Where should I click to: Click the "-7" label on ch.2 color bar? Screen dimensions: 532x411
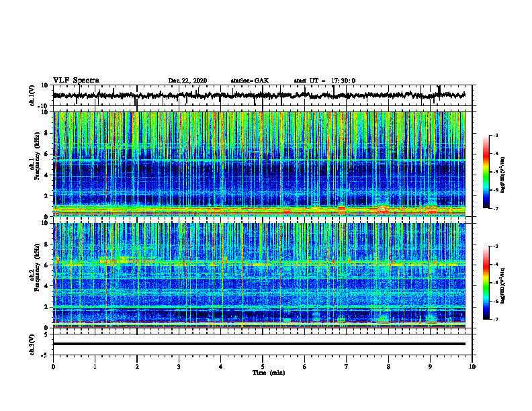coord(496,319)
